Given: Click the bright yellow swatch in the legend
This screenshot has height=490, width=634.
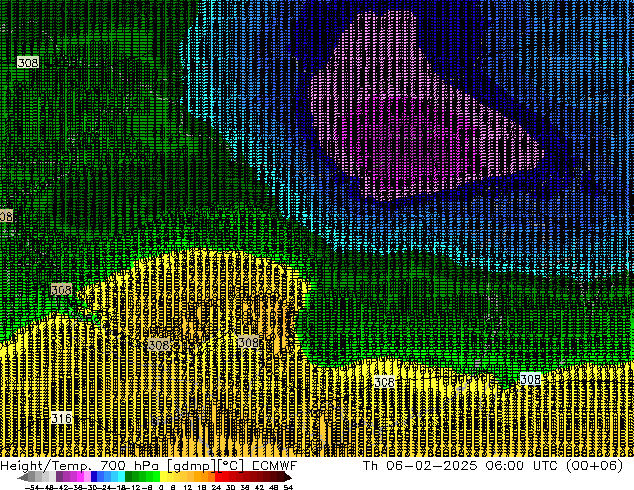Looking at the screenshot, I should pos(163,477).
